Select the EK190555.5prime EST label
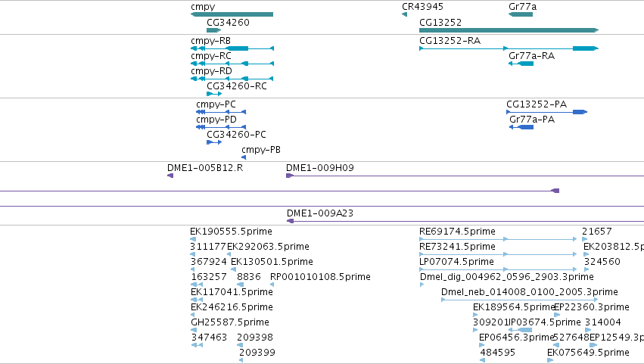 [231, 232]
